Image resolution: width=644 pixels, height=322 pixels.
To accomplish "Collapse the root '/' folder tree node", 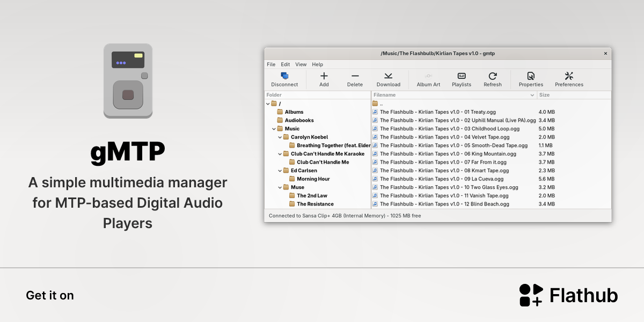I will click(268, 104).
